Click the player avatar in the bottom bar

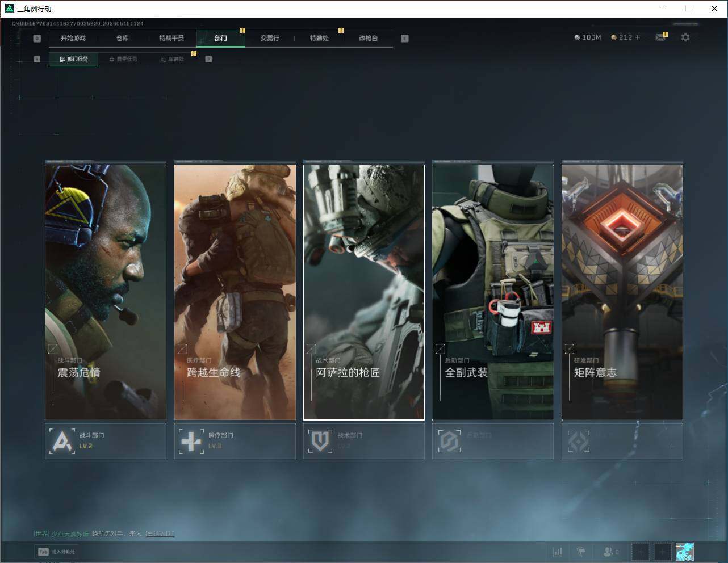pos(684,552)
